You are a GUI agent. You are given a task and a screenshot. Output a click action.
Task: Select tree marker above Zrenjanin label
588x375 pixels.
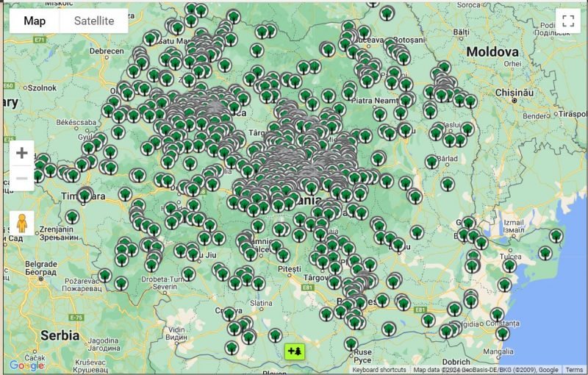pos(72,217)
